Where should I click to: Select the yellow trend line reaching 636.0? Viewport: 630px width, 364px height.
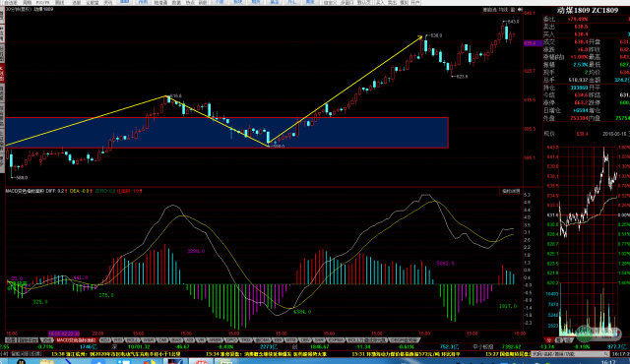point(346,91)
